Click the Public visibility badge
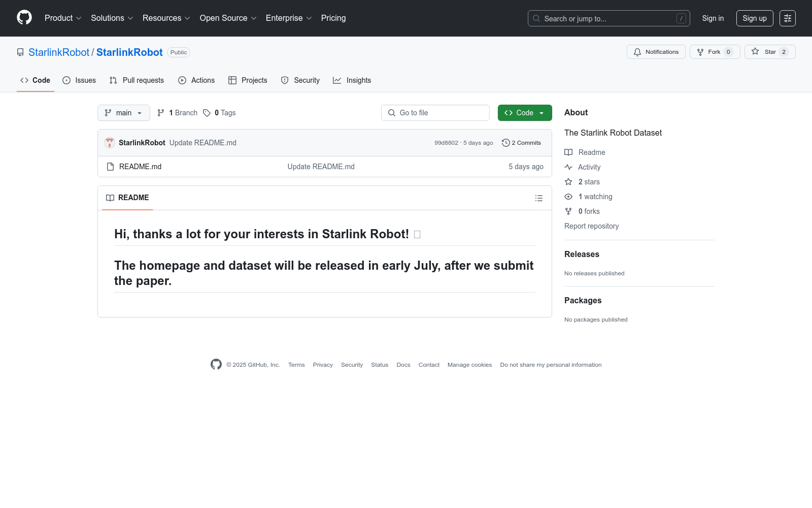812x508 pixels. (x=179, y=52)
